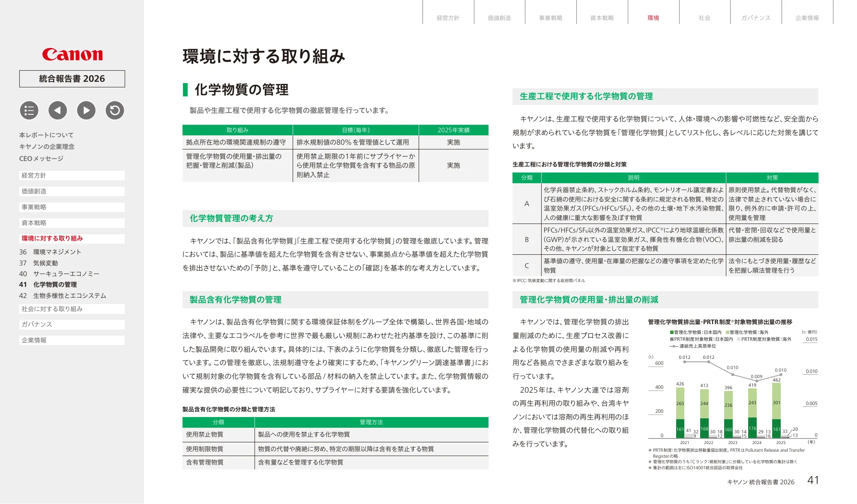This screenshot has width=857, height=504.
Task: Click classification C cell in production table
Action: 527,265
